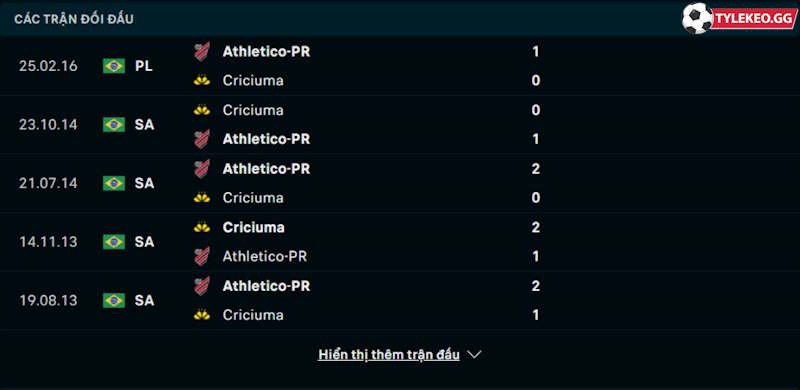The width and height of the screenshot is (800, 390).
Task: Click Brazil flag in the 23.10.14 row
Action: [114, 125]
